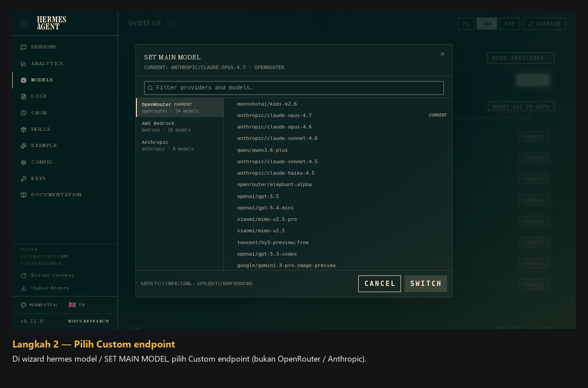
Task: Open the Sessions menu item
Action: 65,47
